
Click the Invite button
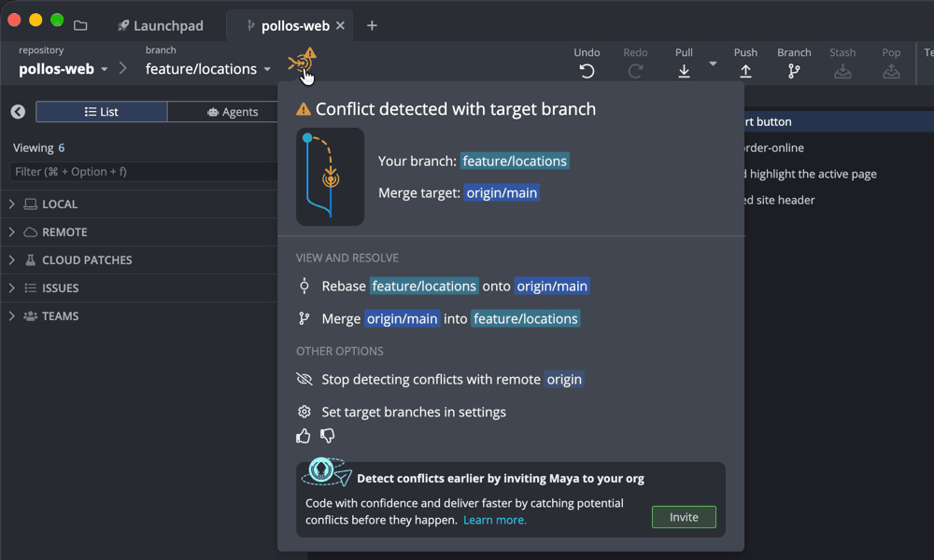tap(684, 517)
